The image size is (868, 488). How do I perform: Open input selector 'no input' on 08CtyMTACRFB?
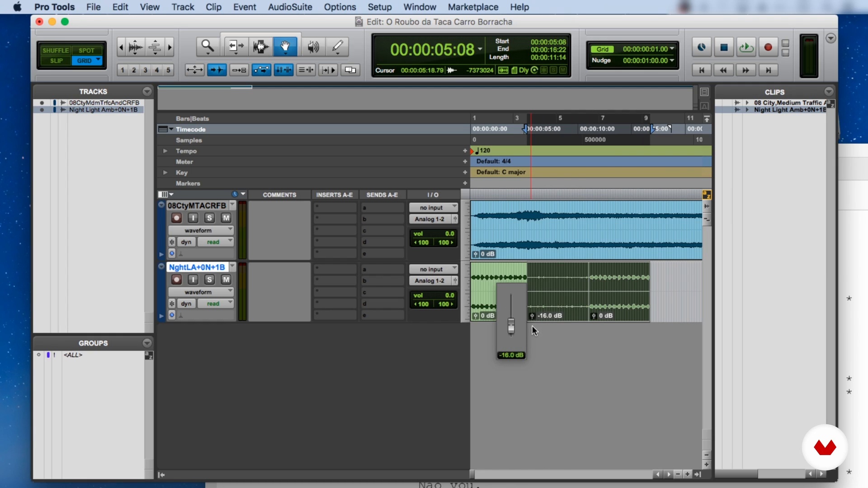(434, 207)
